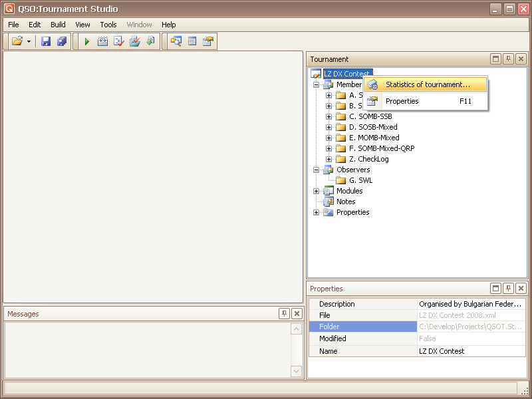532x399 pixels.
Task: Click the LZ DX Contest root icon
Action: click(x=316, y=74)
